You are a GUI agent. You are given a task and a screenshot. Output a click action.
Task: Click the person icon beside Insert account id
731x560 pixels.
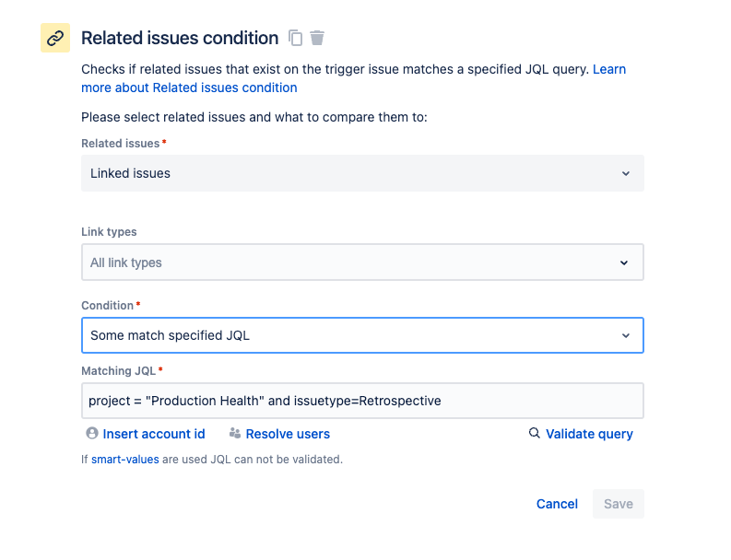[91, 433]
